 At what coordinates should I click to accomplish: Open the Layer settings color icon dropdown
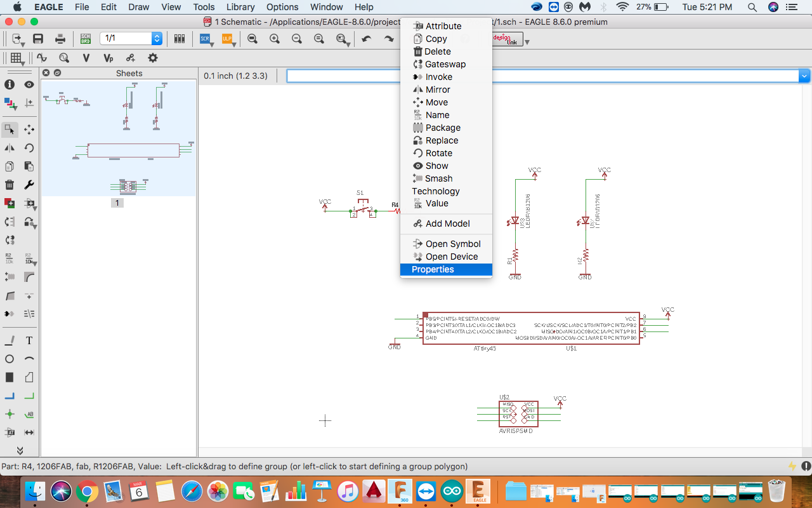(x=10, y=103)
